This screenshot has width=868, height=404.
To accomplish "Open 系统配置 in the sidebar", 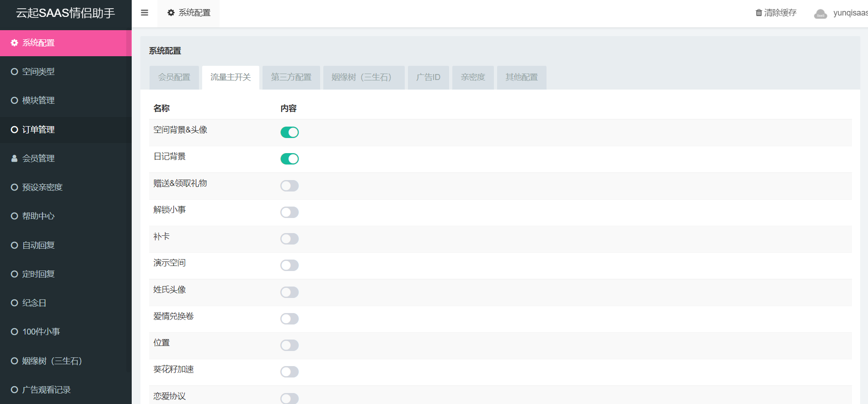I will click(66, 43).
